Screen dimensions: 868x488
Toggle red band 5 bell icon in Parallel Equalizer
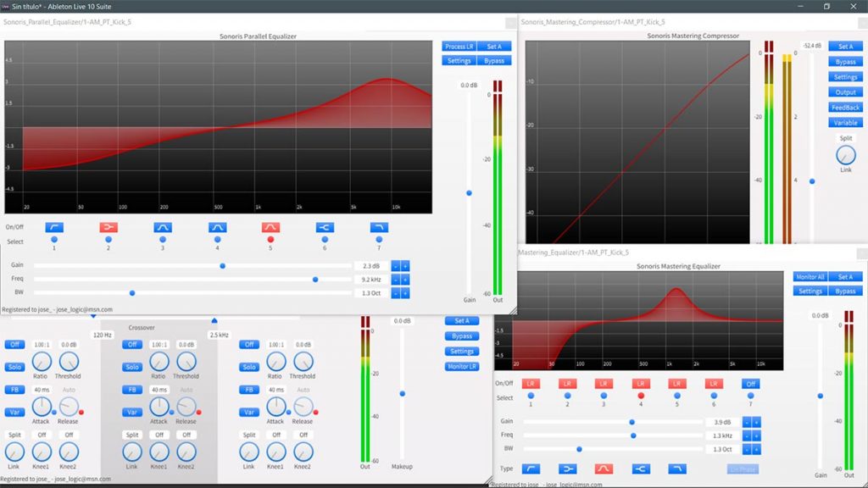(x=270, y=227)
